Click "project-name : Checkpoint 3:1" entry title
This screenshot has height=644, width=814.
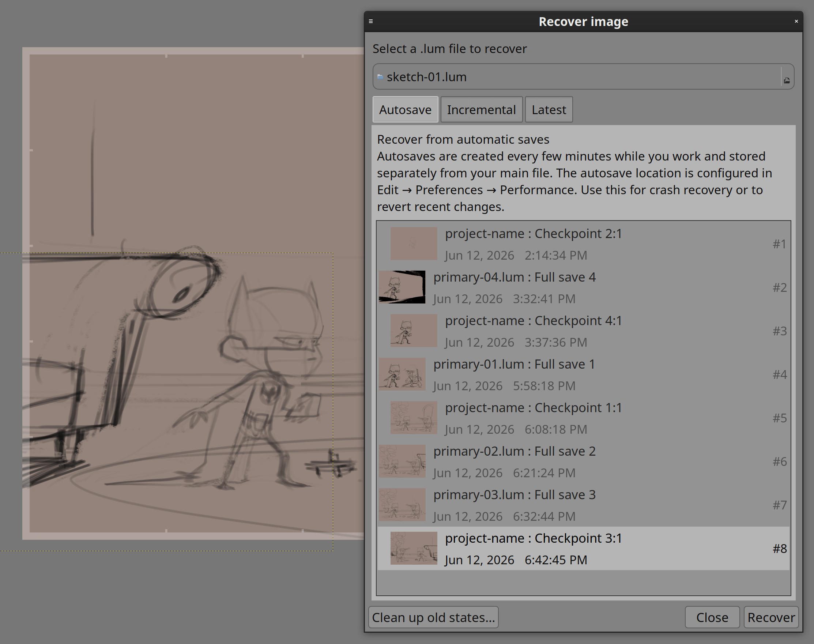tap(533, 538)
